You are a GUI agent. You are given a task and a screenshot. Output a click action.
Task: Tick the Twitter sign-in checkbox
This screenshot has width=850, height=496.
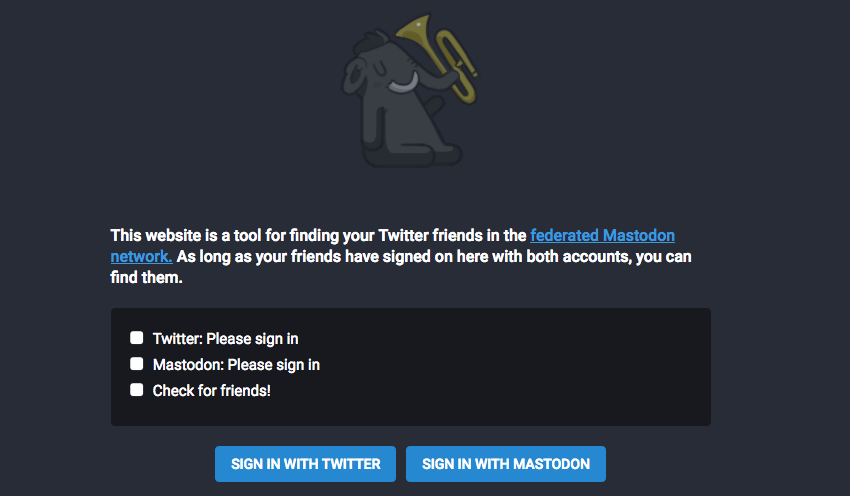(x=137, y=338)
